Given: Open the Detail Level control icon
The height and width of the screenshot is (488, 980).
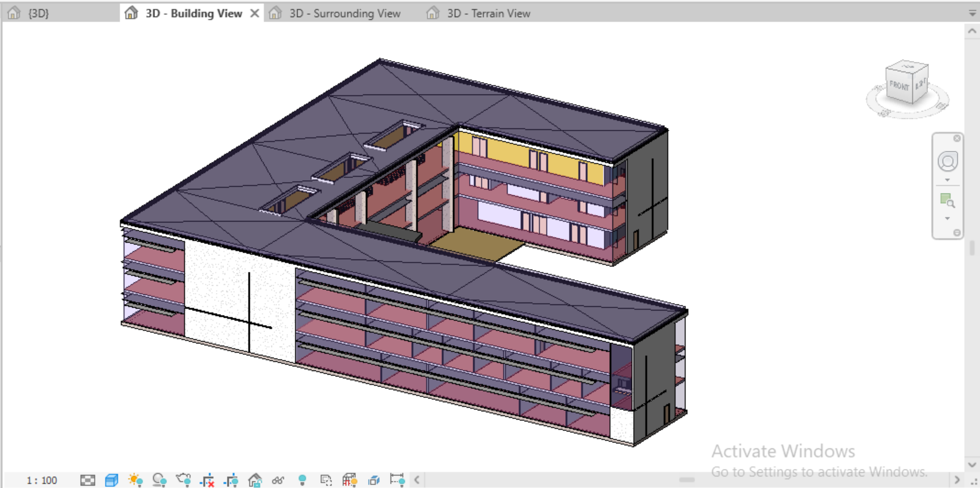Looking at the screenshot, I should click(87, 480).
